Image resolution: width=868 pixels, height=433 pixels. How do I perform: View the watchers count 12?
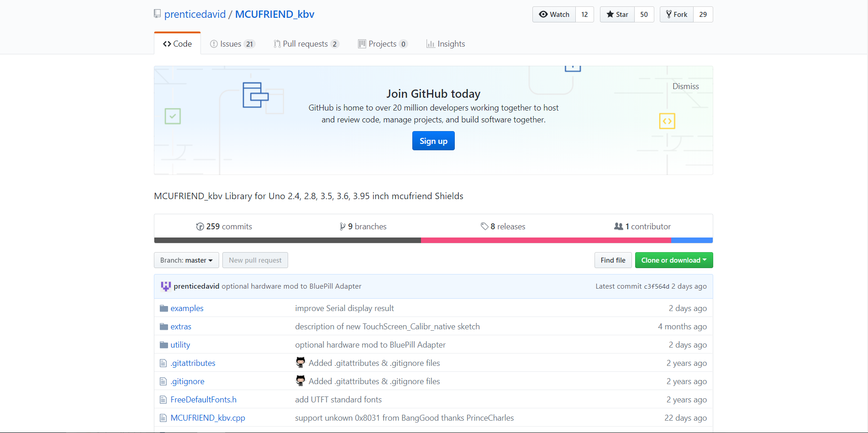(x=584, y=15)
